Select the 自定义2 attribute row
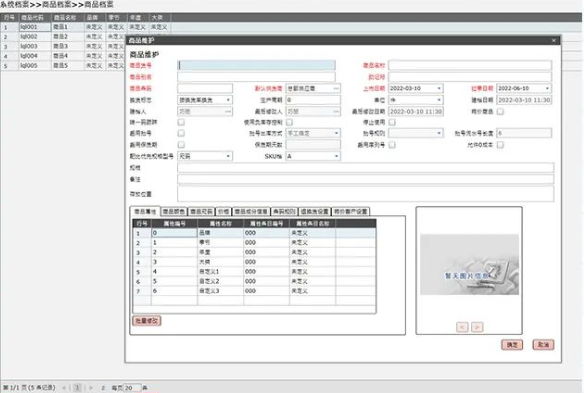This screenshot has height=393, width=584. [x=254, y=281]
